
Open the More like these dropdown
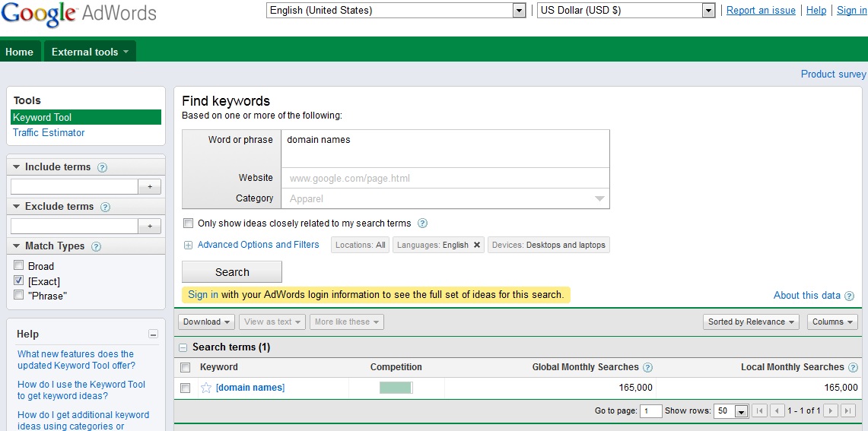347,322
